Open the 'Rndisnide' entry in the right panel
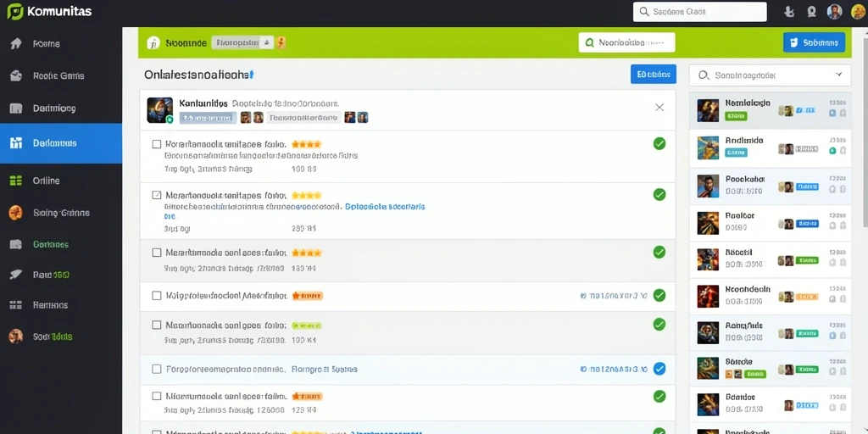 770,147
